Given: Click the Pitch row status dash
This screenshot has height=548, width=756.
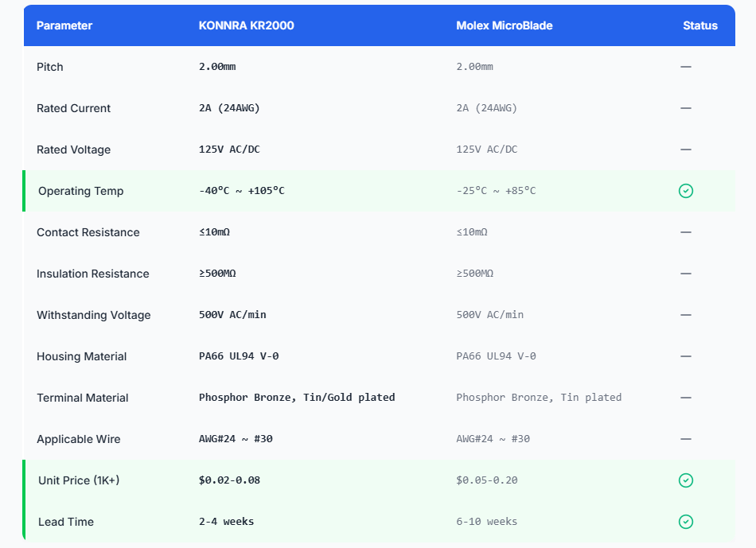Looking at the screenshot, I should [x=685, y=67].
